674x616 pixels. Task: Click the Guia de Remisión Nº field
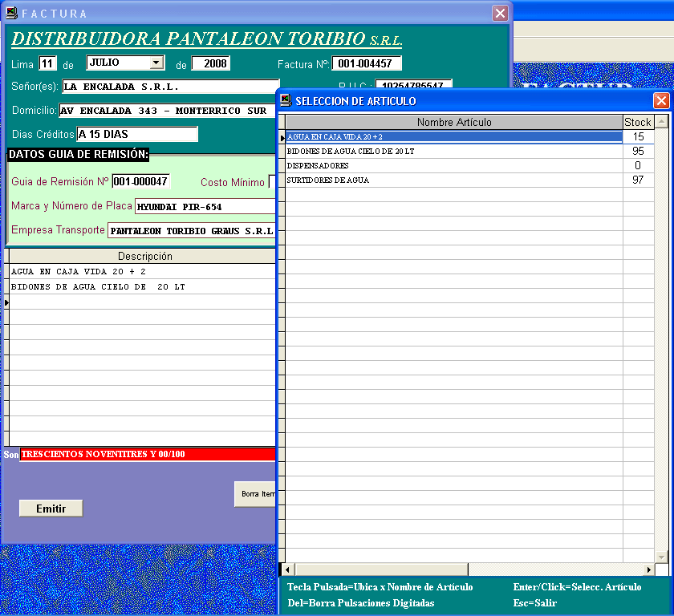coord(140,181)
